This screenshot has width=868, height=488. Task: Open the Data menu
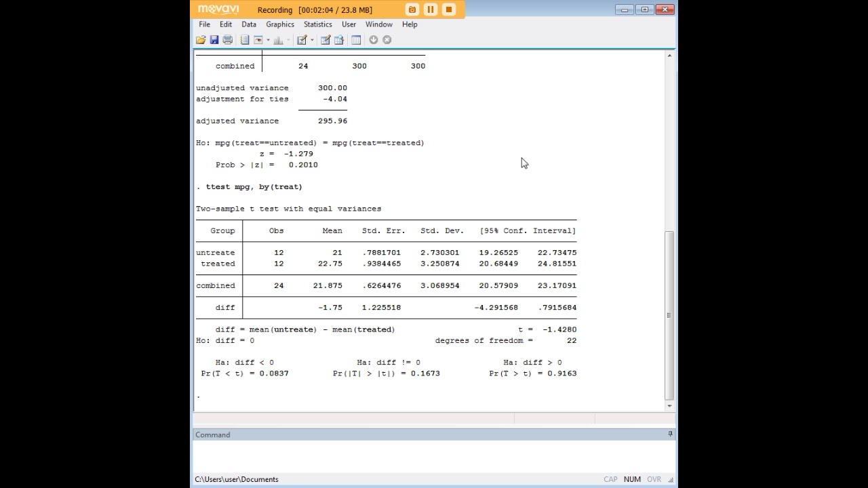(x=249, y=24)
